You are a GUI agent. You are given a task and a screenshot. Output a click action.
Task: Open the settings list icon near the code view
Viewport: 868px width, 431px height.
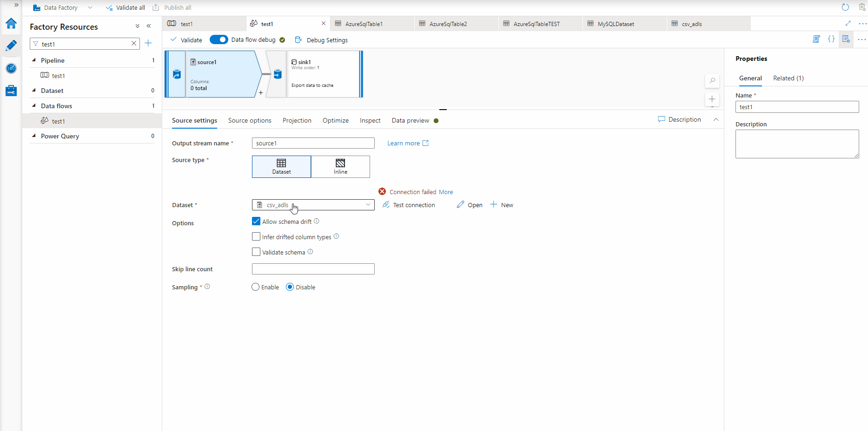tap(847, 39)
